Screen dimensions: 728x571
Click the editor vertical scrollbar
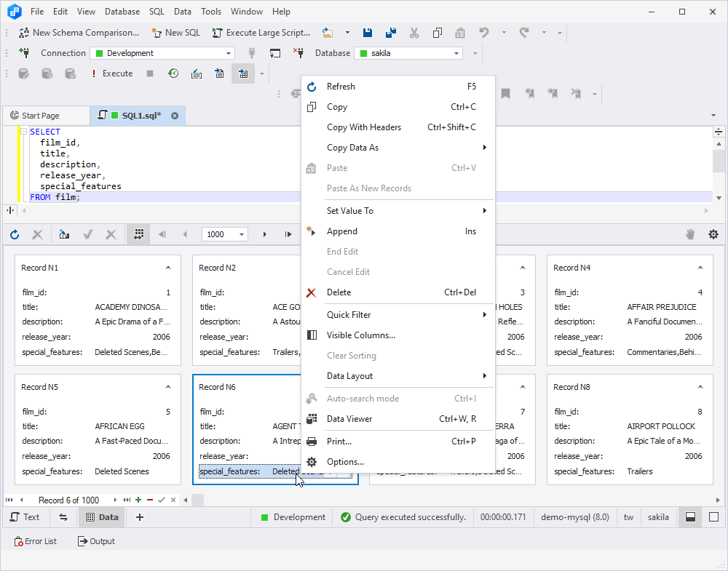(719, 161)
